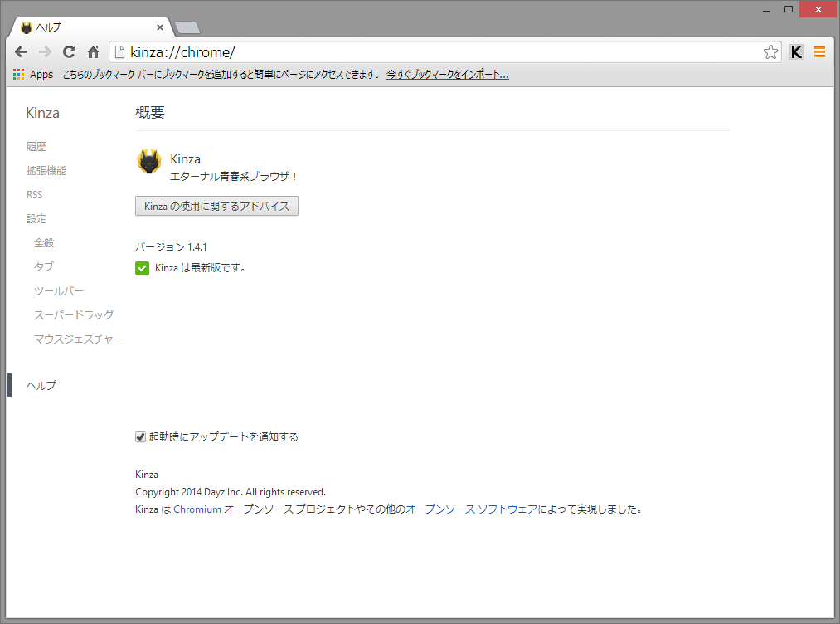Screen dimensions: 840x624
Task: Open a new tab
Action: point(187,26)
